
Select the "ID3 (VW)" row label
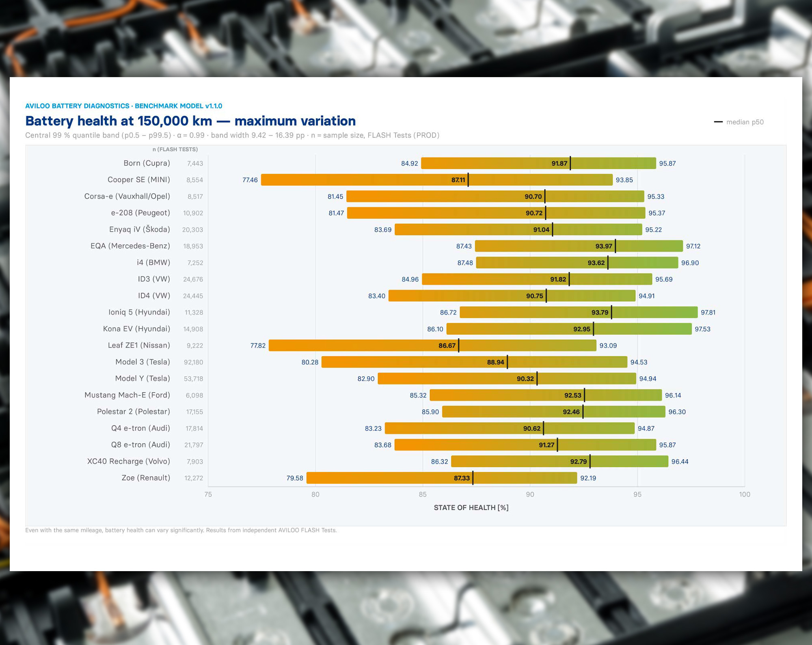[154, 279]
